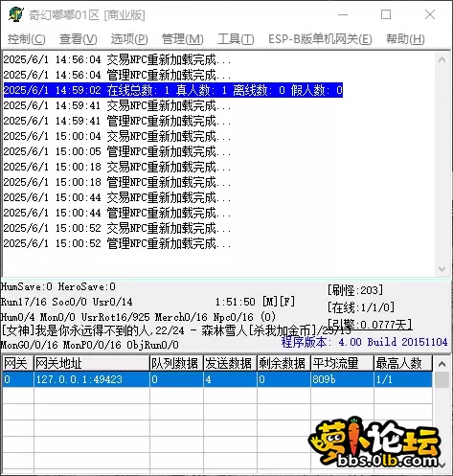Click the 平均流量 column header
Image resolution: width=453 pixels, height=476 pixels.
click(x=342, y=363)
